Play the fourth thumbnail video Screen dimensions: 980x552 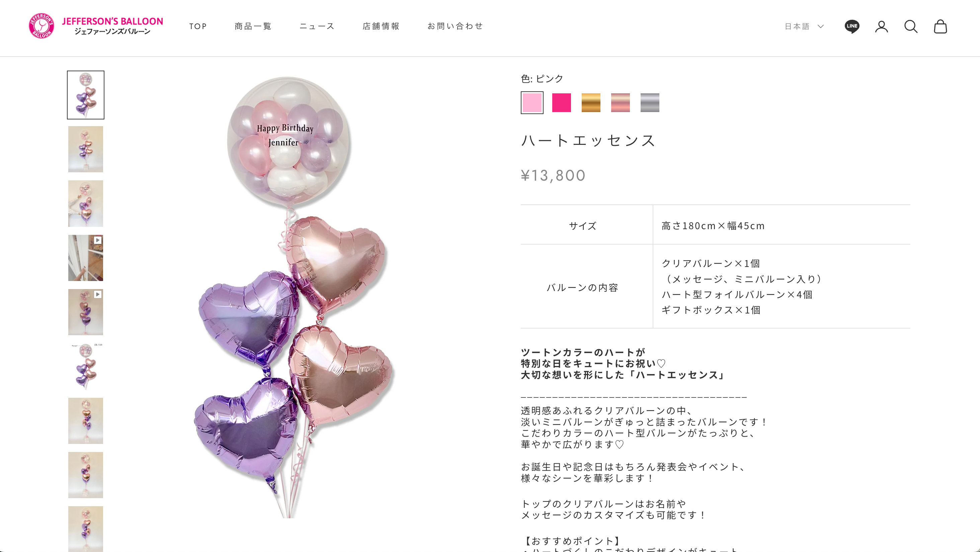point(86,258)
